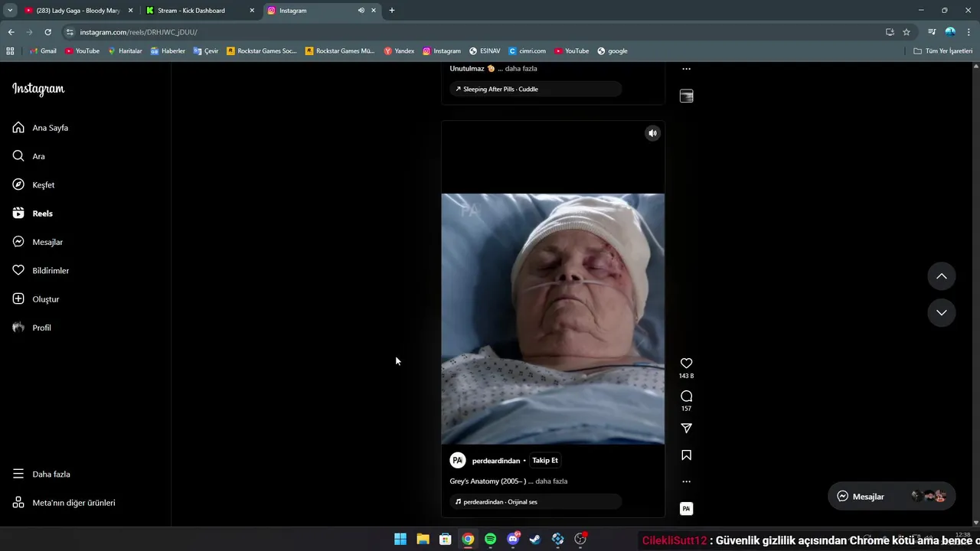This screenshot has width=980, height=551.
Task: Open comments on the reel
Action: [686, 396]
